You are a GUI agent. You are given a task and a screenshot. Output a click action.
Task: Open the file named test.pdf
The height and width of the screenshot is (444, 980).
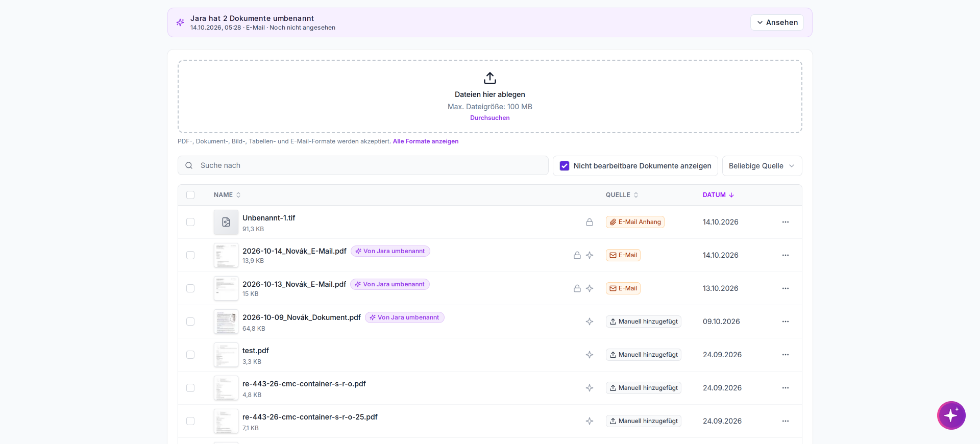tap(256, 351)
